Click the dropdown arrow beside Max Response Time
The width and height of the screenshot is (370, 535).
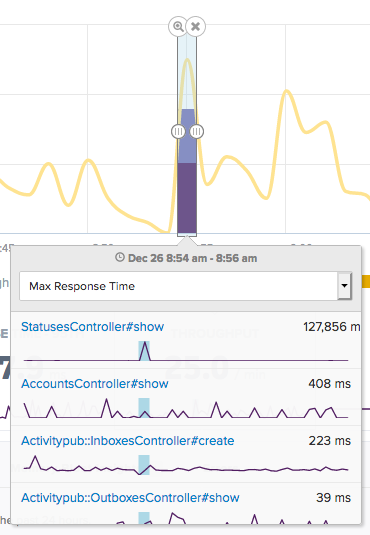pos(344,286)
